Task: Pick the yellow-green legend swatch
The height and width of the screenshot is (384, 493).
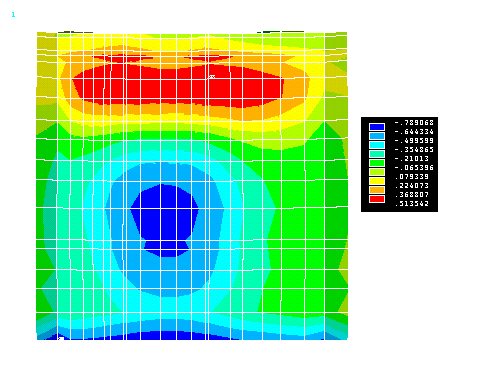Action: [x=377, y=172]
